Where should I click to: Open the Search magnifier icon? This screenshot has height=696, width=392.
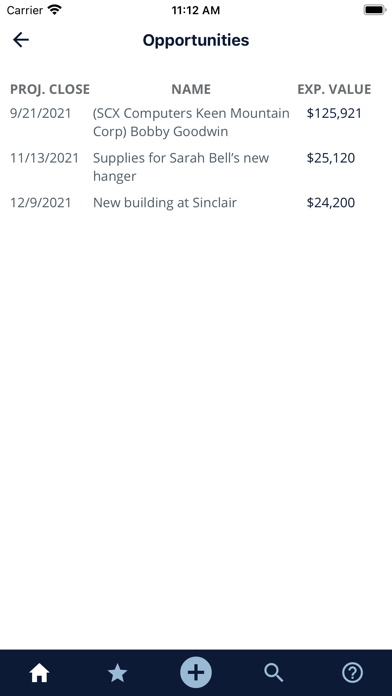click(274, 673)
